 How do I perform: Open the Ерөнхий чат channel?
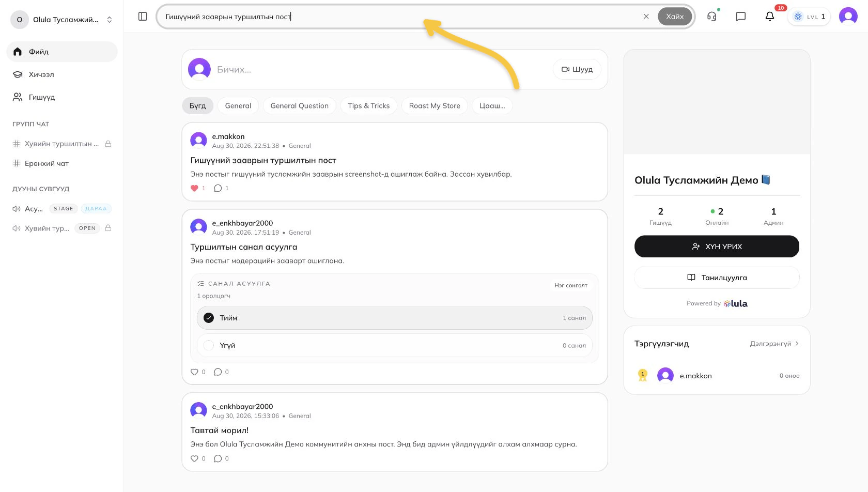[x=62, y=163]
